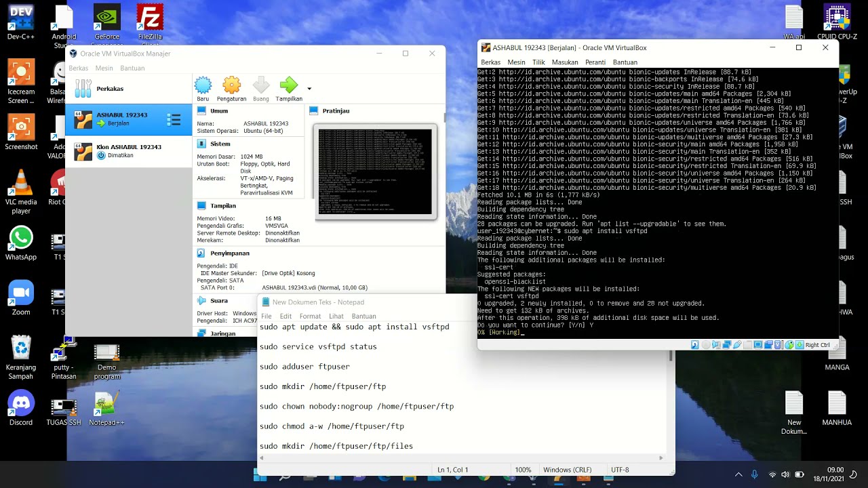Viewport: 868px width, 488px height.
Task: Open Tilik menu in the VM window
Action: [x=538, y=62]
